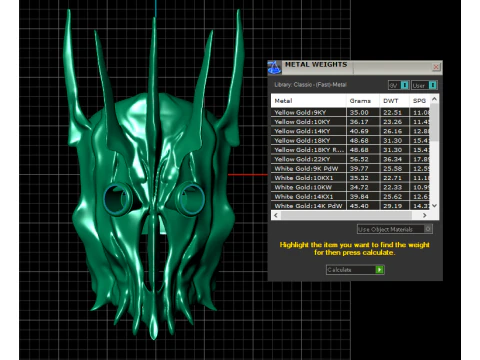
Task: Click the vertical scrollbar thumb of metals list
Action: click(x=434, y=122)
